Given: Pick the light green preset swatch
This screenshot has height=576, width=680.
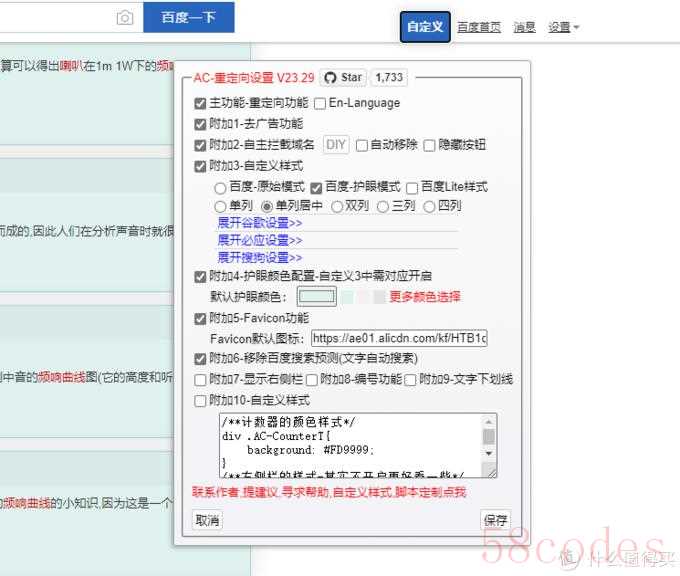Looking at the screenshot, I should click(347, 297).
